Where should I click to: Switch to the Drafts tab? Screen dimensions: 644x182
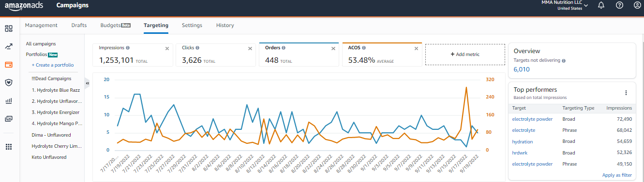click(79, 25)
